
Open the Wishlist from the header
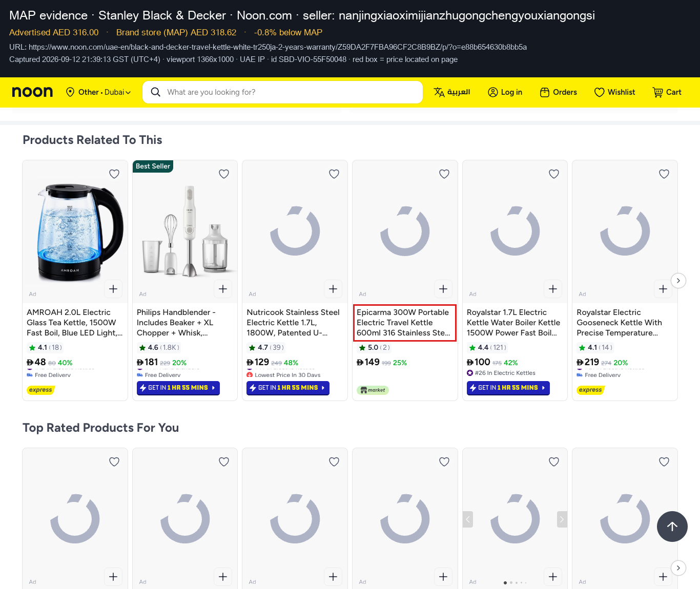tap(614, 92)
